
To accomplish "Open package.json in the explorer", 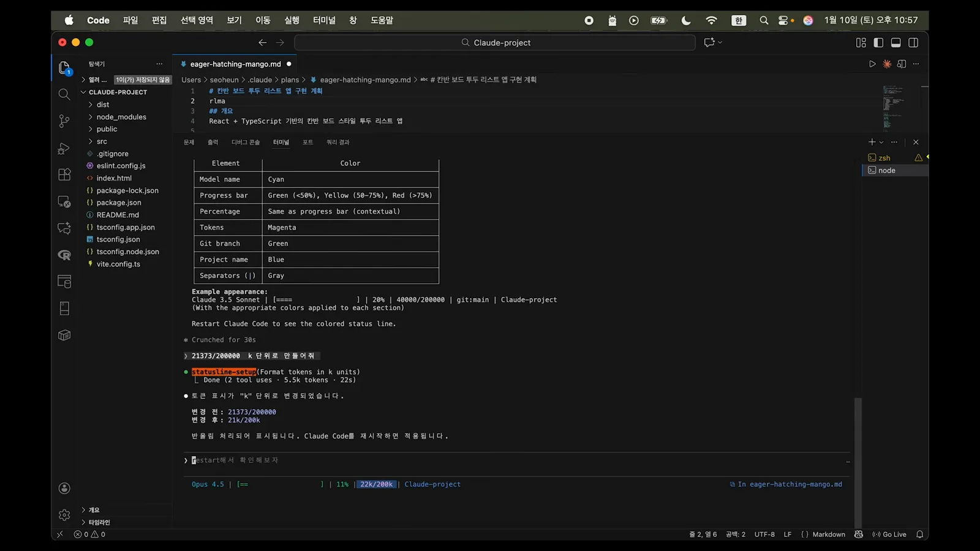I will point(119,203).
